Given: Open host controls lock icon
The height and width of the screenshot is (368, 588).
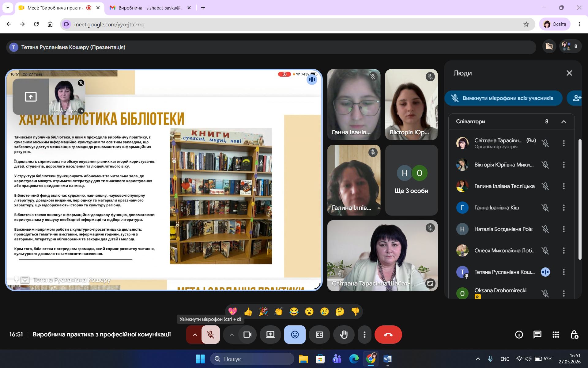Looking at the screenshot, I should (x=574, y=335).
